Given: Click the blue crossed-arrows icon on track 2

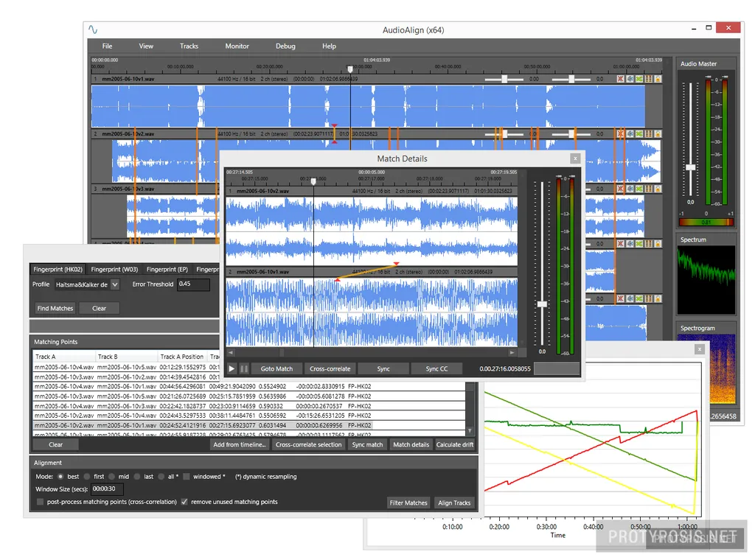Looking at the screenshot, I should pyautogui.click(x=631, y=134).
